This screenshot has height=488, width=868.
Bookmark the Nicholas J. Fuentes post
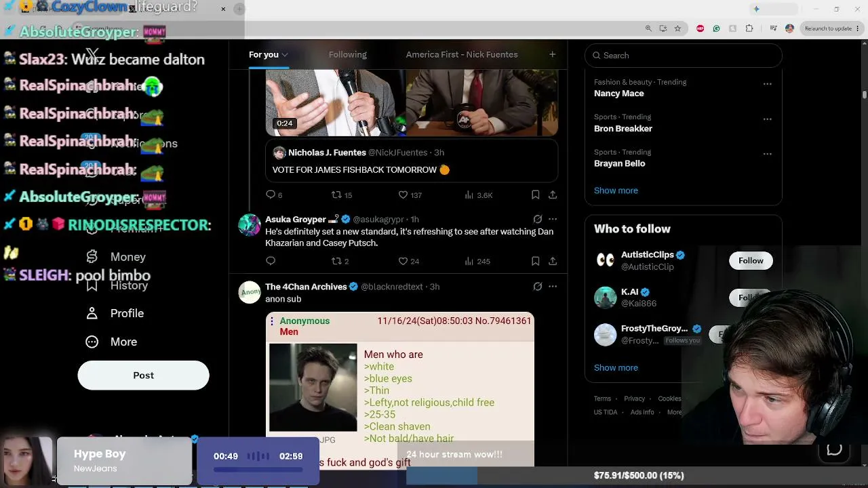535,195
